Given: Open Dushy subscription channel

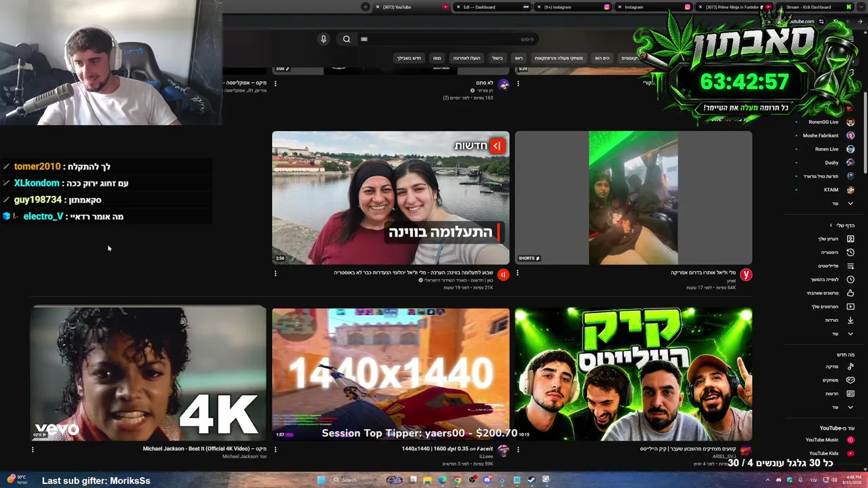Looking at the screenshot, I should pyautogui.click(x=825, y=163).
